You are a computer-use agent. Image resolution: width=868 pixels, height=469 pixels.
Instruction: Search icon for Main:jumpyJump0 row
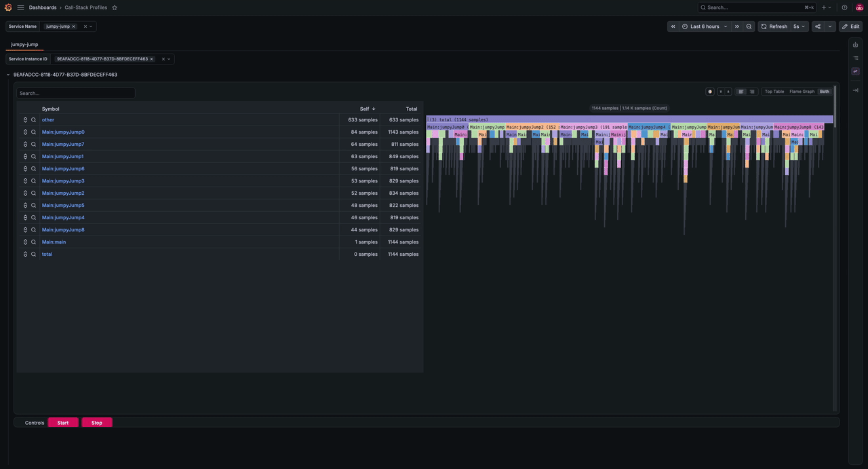(x=33, y=132)
